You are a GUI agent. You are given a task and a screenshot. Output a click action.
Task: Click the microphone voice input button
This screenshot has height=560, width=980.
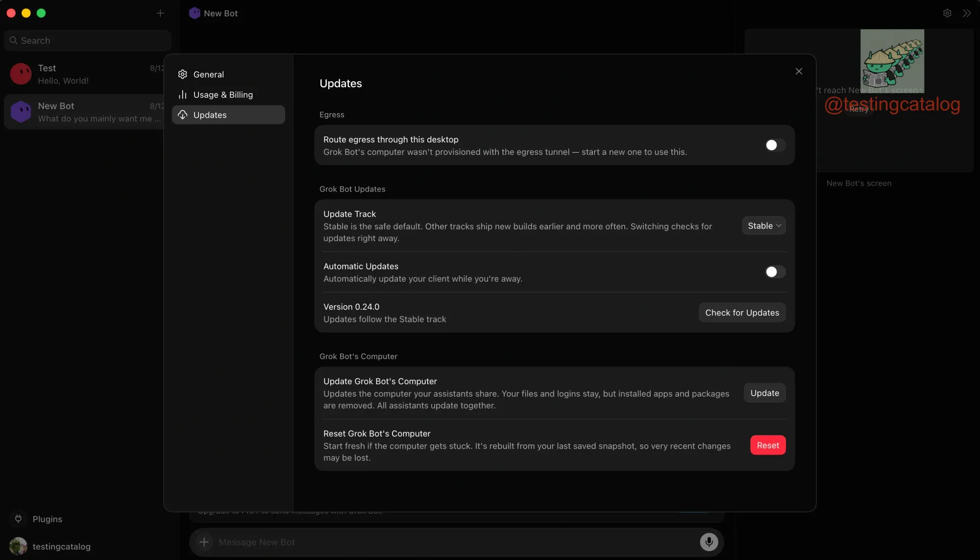[709, 542]
